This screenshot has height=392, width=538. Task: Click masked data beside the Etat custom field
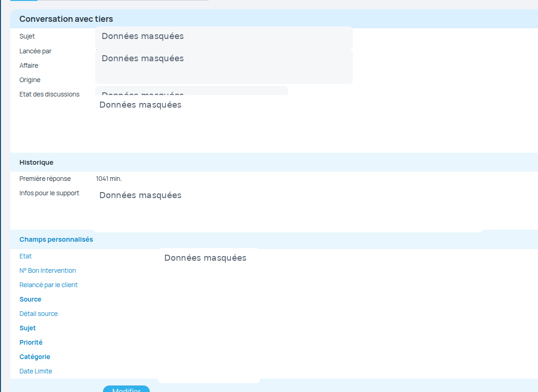tap(205, 258)
